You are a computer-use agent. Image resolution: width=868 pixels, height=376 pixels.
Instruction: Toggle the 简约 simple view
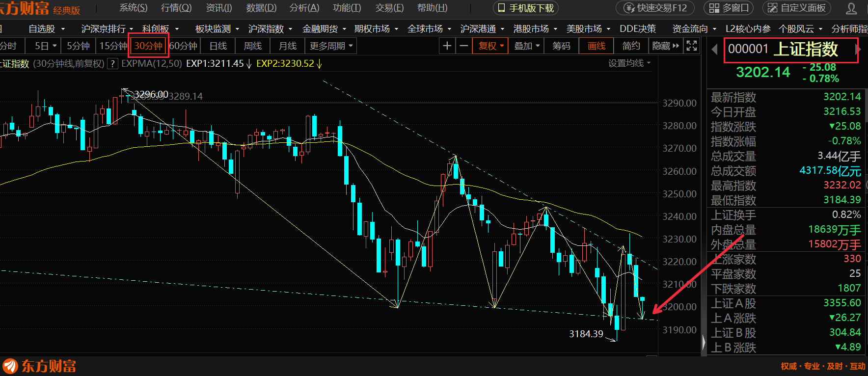point(631,46)
